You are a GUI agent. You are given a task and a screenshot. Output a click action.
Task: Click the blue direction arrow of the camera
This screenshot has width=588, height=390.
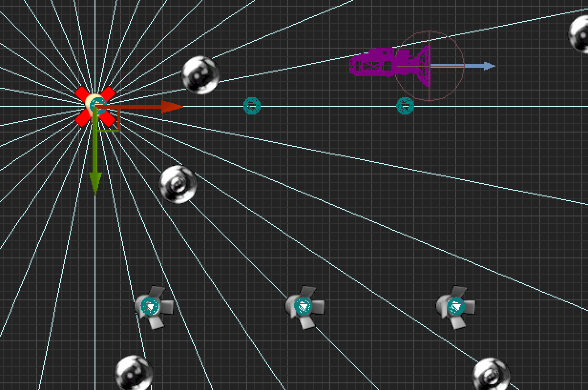[462, 66]
